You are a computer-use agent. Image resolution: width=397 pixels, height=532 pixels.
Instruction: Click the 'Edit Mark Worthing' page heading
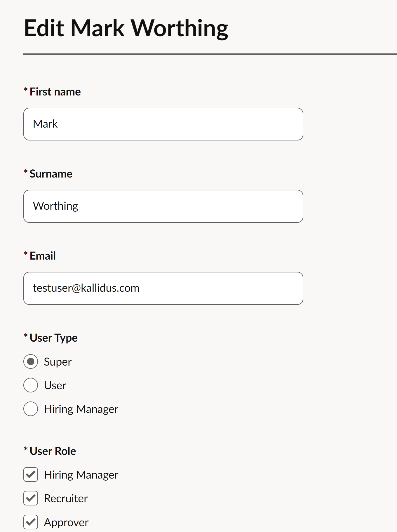coord(126,28)
